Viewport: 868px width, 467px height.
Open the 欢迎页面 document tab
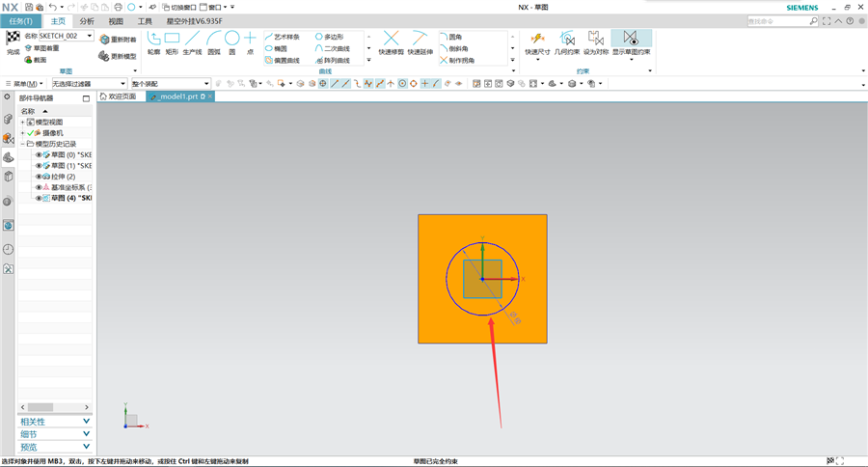[118, 96]
